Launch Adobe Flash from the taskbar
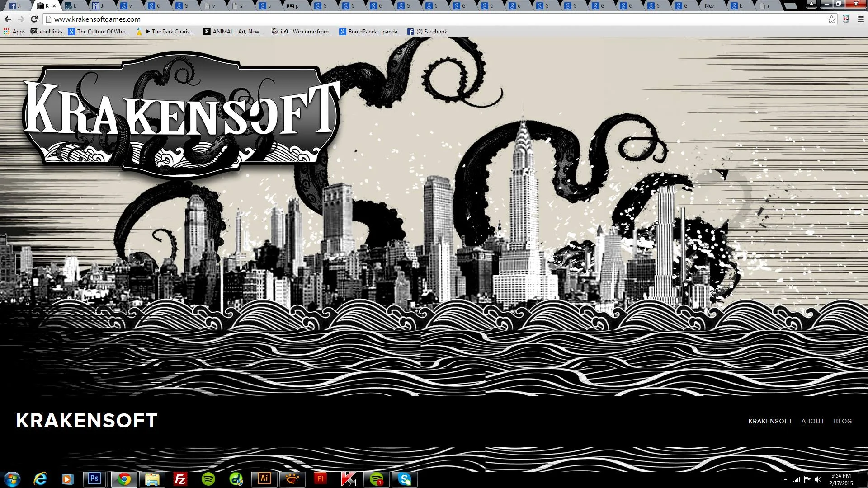 (x=321, y=479)
